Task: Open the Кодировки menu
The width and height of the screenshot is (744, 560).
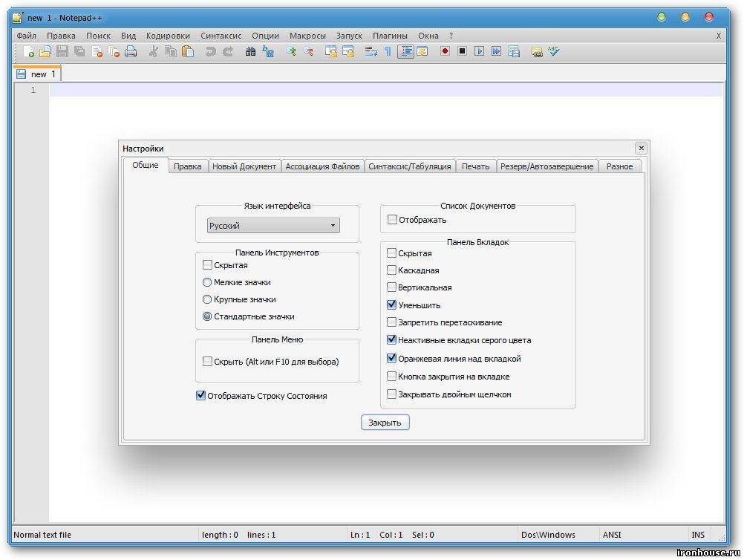Action: (168, 35)
